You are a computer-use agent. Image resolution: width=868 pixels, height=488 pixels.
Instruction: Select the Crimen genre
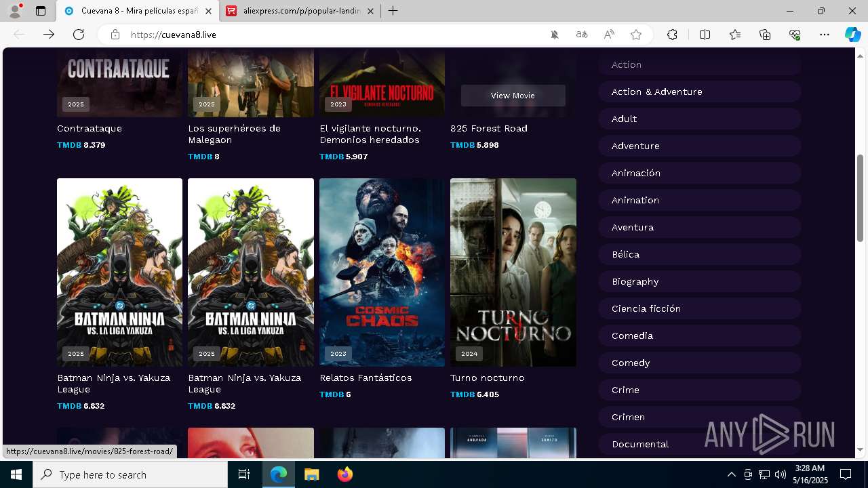point(700,417)
